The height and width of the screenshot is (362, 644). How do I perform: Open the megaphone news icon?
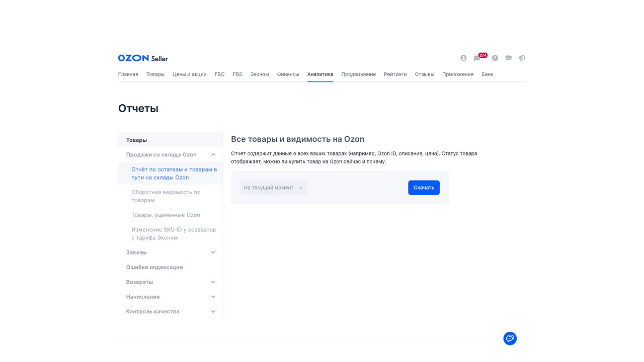tap(522, 58)
